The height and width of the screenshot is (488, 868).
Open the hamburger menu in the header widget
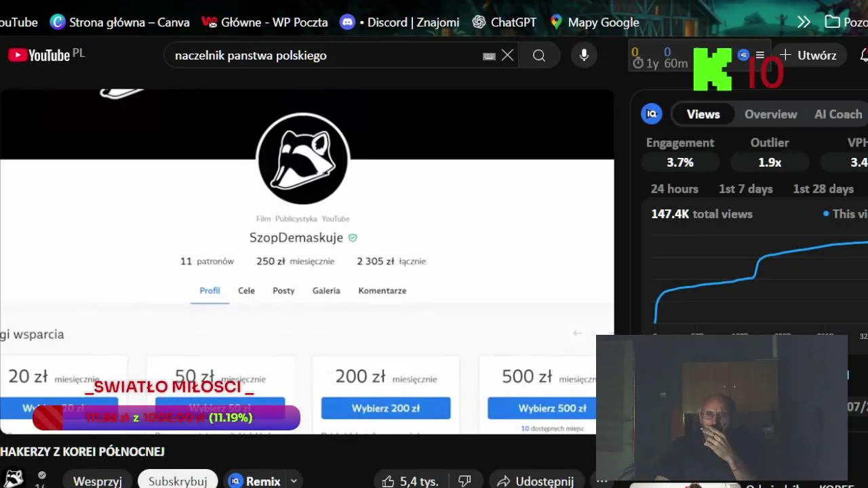[760, 56]
